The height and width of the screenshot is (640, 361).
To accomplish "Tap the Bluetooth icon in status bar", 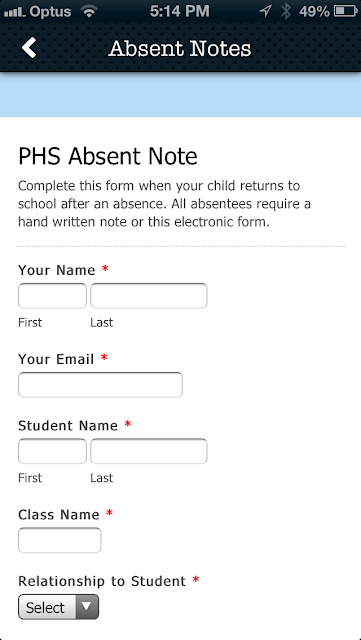I will (x=286, y=11).
